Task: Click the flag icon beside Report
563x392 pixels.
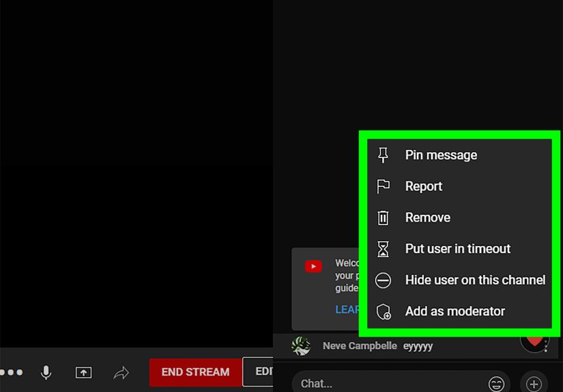Action: (x=383, y=186)
